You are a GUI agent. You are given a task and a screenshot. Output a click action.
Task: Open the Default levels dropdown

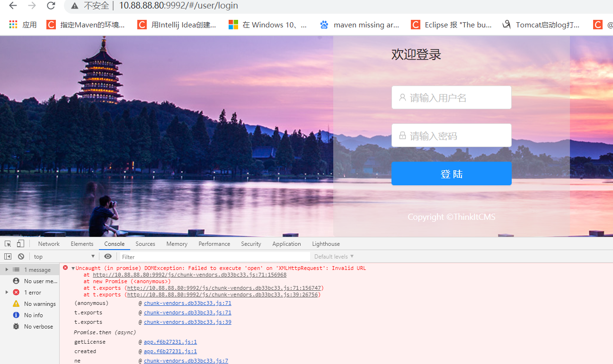(334, 257)
